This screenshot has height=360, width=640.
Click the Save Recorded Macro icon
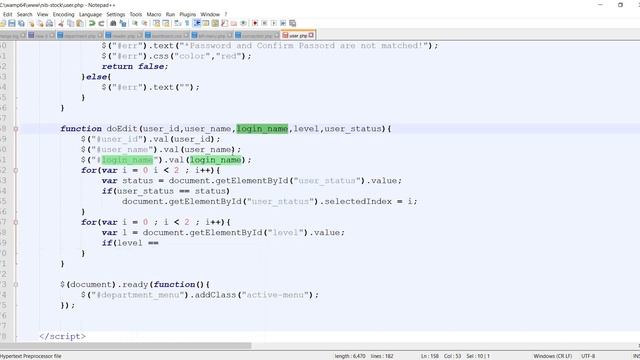pos(292,23)
